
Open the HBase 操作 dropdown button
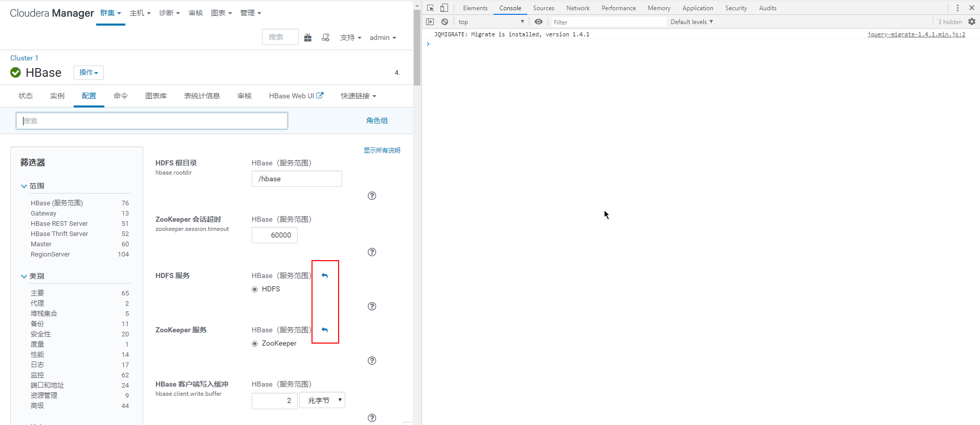click(88, 73)
